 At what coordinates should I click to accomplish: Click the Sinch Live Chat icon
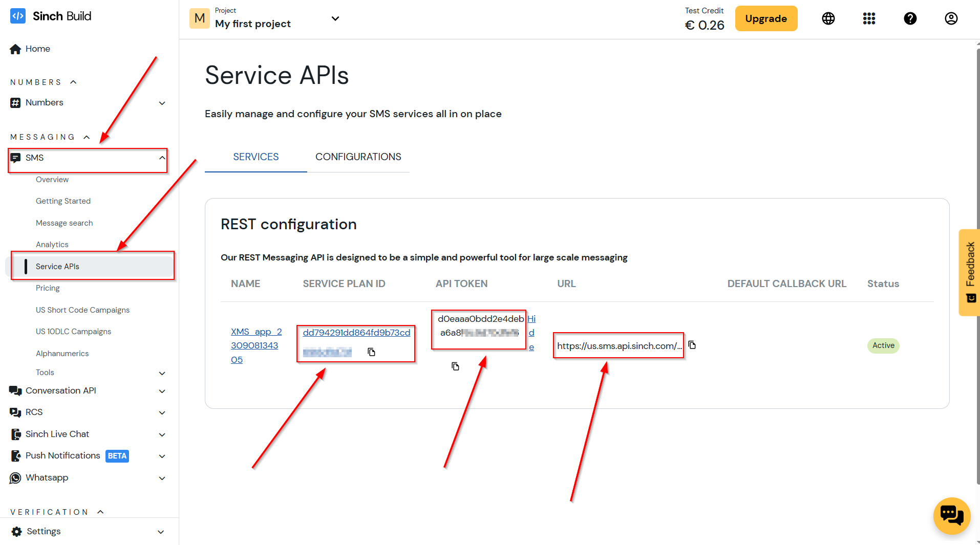16,434
